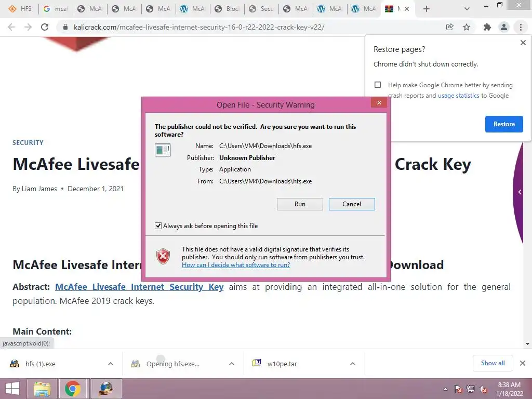Open network status tray icon
The width and height of the screenshot is (532, 399).
click(471, 390)
